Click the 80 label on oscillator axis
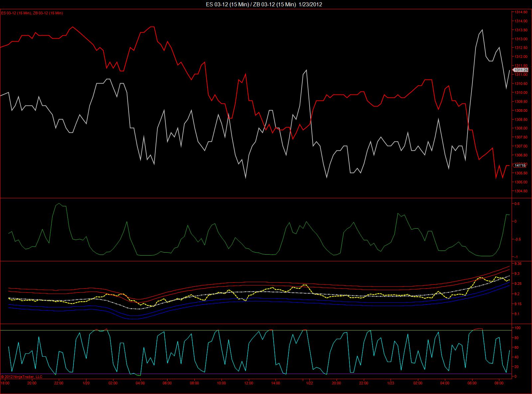The height and width of the screenshot is (394, 532). pyautogui.click(x=516, y=338)
